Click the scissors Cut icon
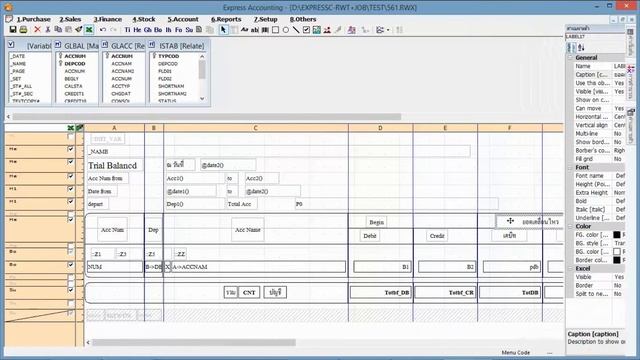This screenshot has height=360, width=640. coord(48,30)
